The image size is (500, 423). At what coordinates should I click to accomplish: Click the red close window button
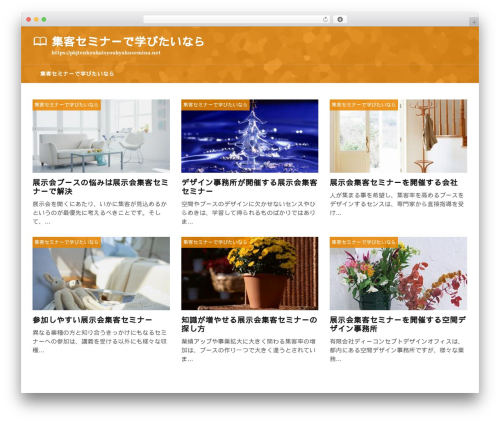coord(29,20)
